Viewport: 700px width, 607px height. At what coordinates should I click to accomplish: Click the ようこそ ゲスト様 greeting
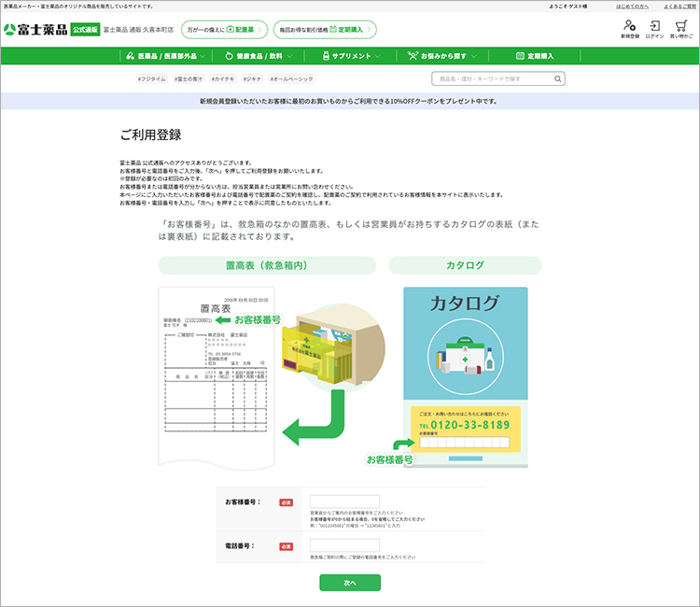tap(567, 7)
